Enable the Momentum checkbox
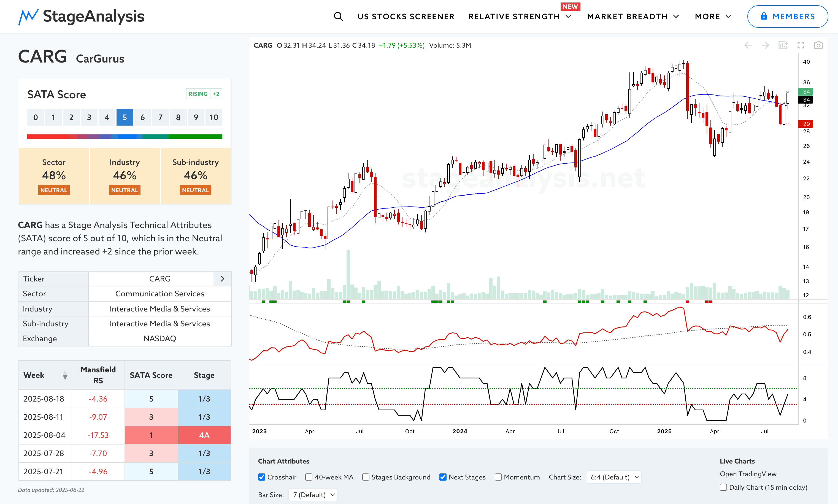Viewport: 838px width, 504px height. [x=498, y=477]
